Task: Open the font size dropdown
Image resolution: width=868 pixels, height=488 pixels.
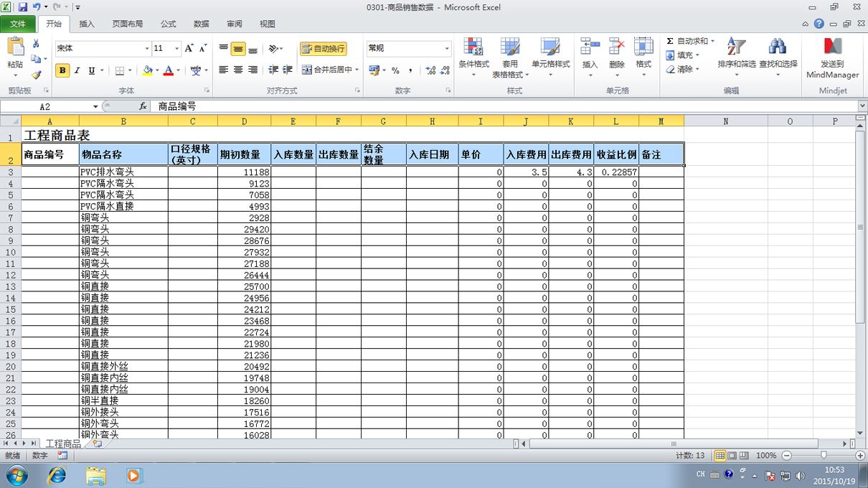Action: 177,49
